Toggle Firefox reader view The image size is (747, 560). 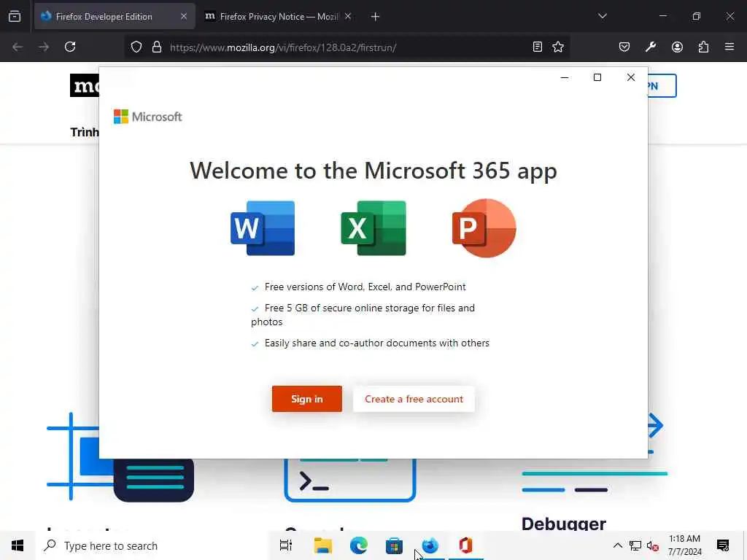click(538, 47)
